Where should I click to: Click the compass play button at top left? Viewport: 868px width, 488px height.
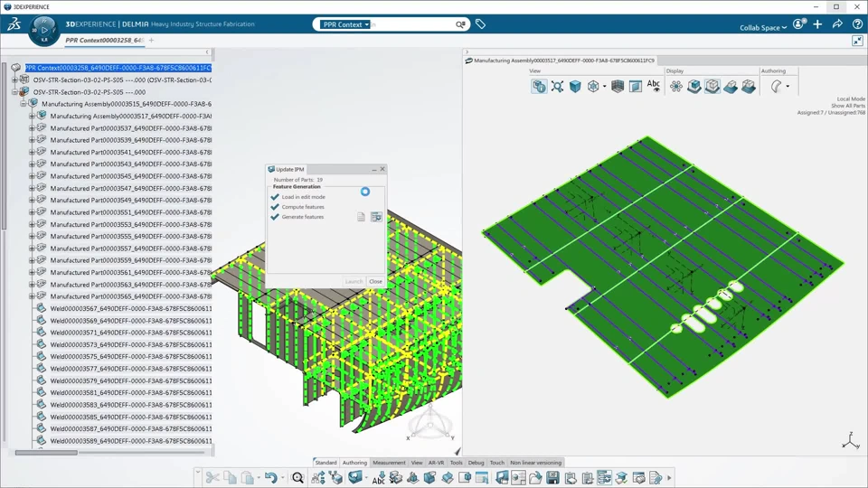(44, 30)
